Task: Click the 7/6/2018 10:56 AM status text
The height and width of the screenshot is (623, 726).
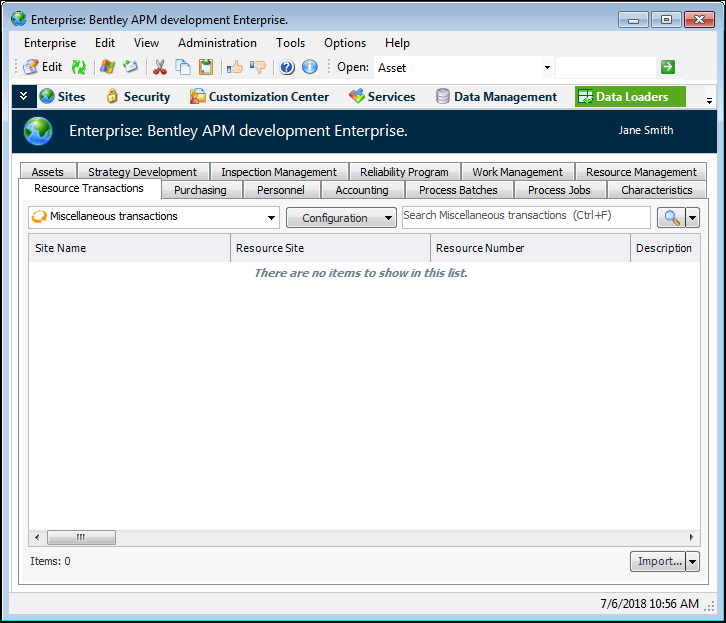Action: tap(650, 604)
